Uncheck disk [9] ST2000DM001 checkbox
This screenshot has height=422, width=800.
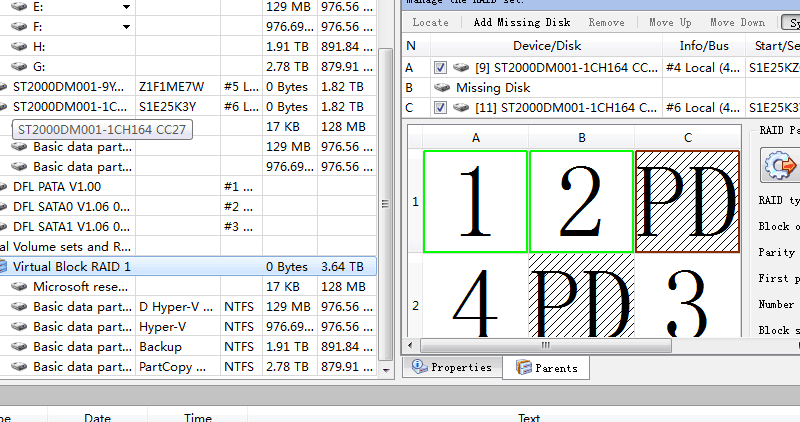[441, 67]
